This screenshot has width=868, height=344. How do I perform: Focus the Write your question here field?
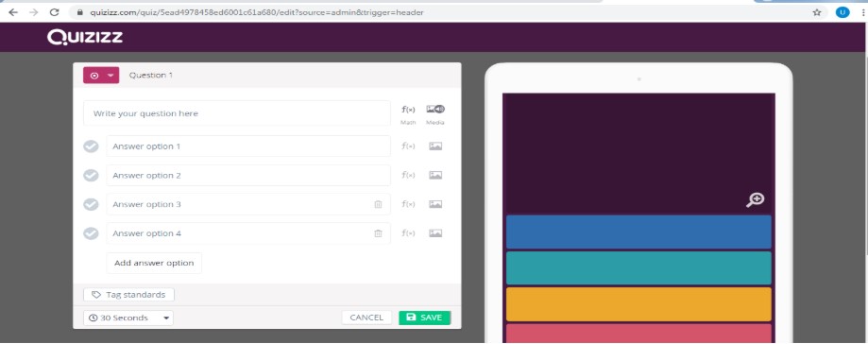tap(237, 113)
